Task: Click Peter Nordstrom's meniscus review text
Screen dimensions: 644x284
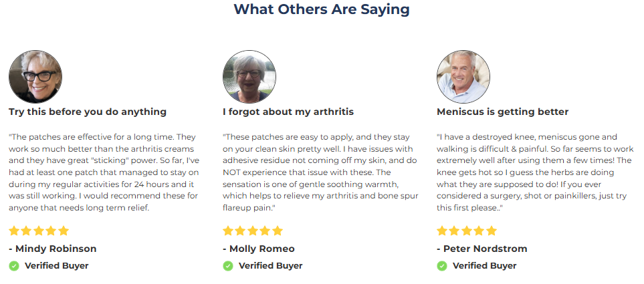Action: (535, 172)
